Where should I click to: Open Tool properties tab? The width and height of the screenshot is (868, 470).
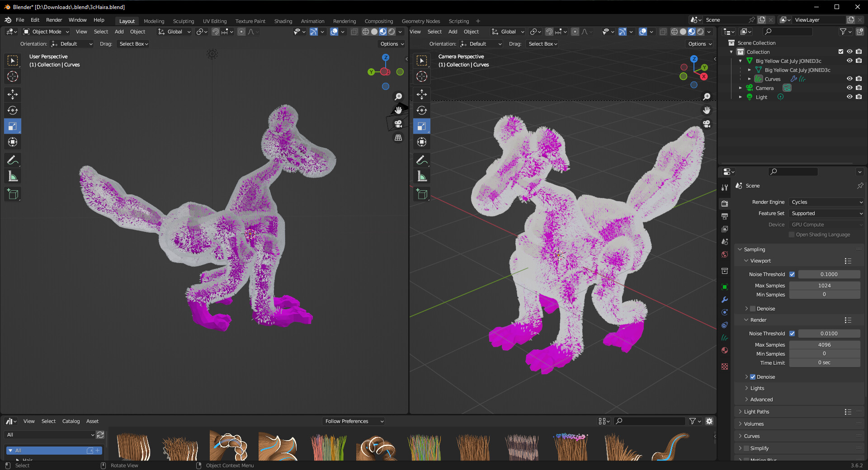(x=725, y=187)
